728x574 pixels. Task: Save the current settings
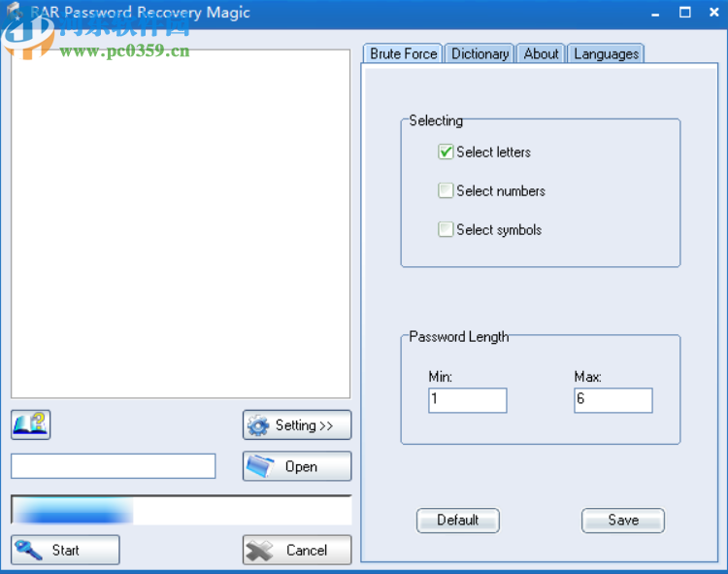[623, 521]
